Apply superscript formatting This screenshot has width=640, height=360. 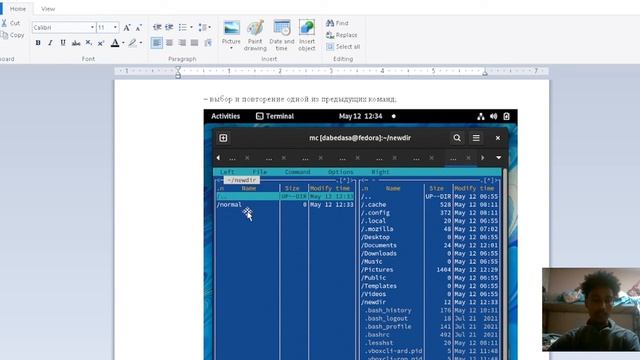(101, 42)
